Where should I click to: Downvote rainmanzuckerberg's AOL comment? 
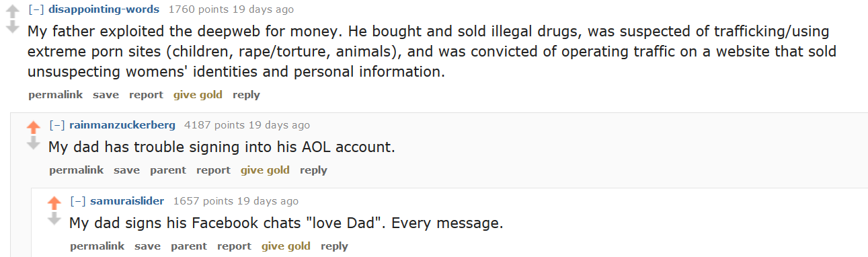[x=33, y=143]
